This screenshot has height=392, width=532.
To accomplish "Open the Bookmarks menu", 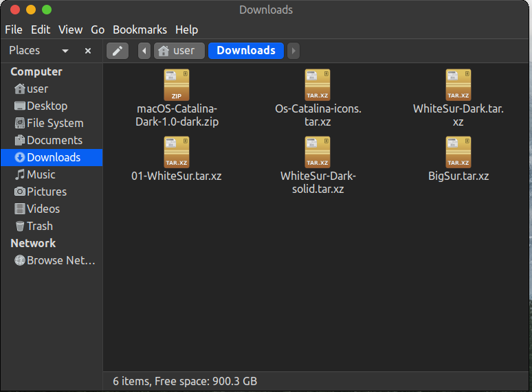I will (140, 30).
